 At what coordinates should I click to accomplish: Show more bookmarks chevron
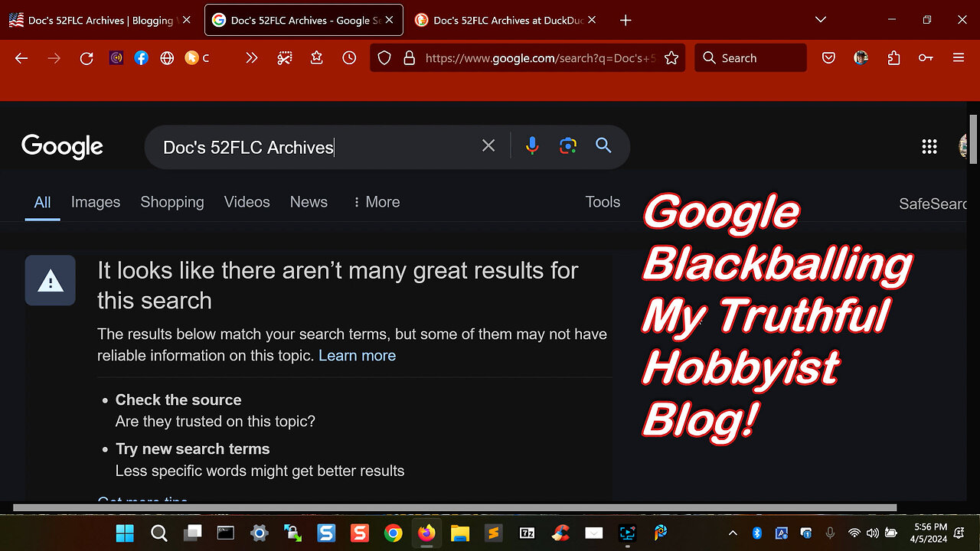tap(251, 57)
